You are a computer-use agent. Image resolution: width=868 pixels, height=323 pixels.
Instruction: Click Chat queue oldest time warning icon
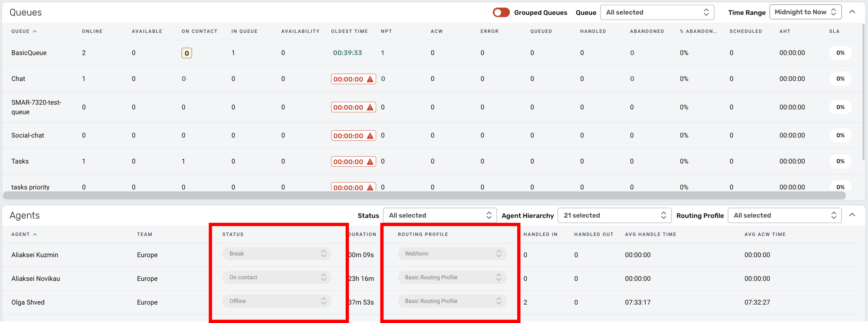click(370, 79)
